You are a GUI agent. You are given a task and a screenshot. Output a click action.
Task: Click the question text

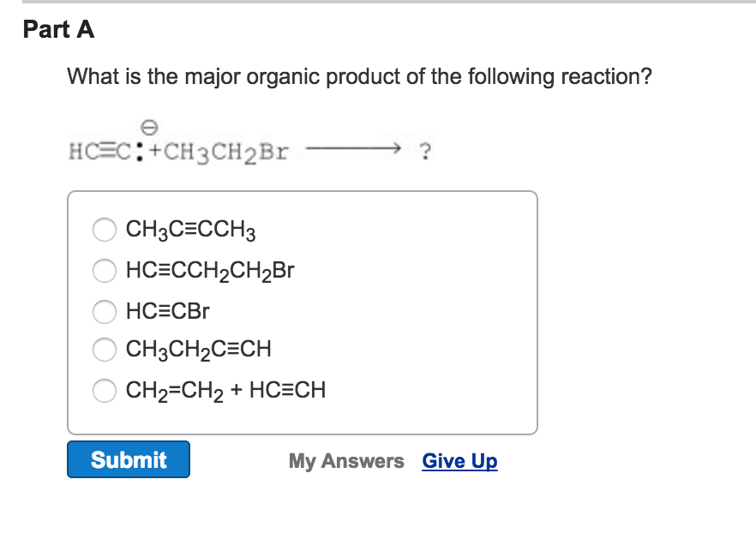357,77
